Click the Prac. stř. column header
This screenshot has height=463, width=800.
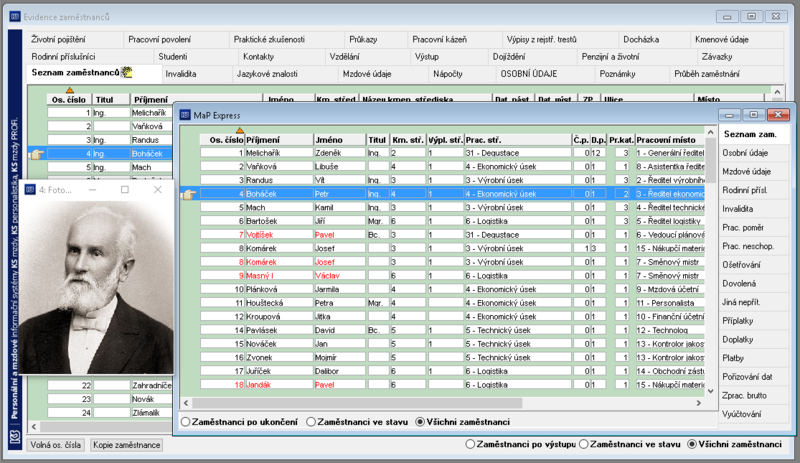pyautogui.click(x=518, y=140)
